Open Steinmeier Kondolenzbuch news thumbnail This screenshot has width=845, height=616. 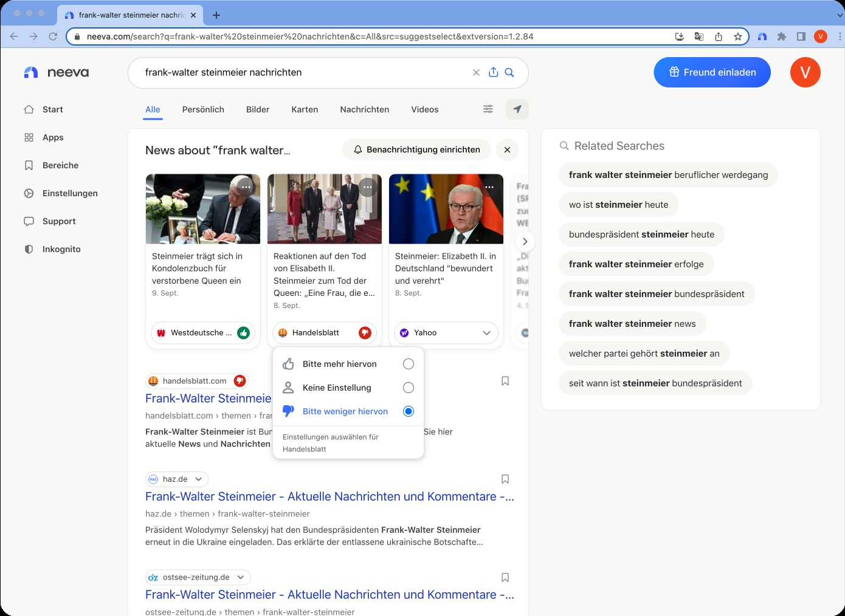(203, 209)
